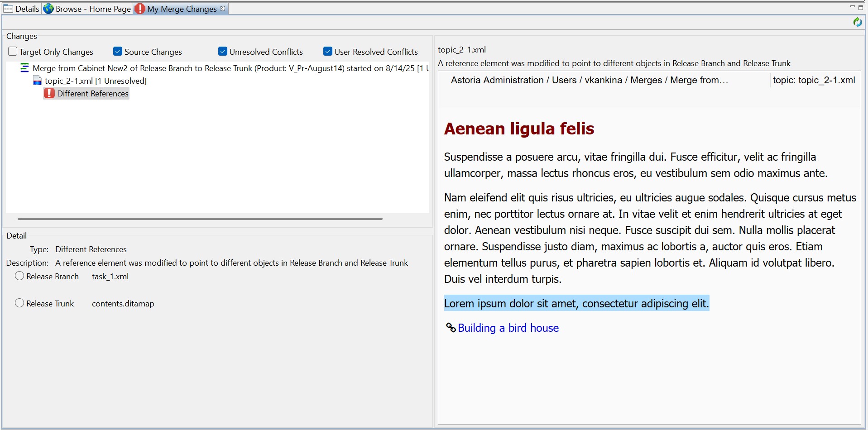Choose the Release Trunk radio option
Screen dimensions: 868x430
click(19, 303)
